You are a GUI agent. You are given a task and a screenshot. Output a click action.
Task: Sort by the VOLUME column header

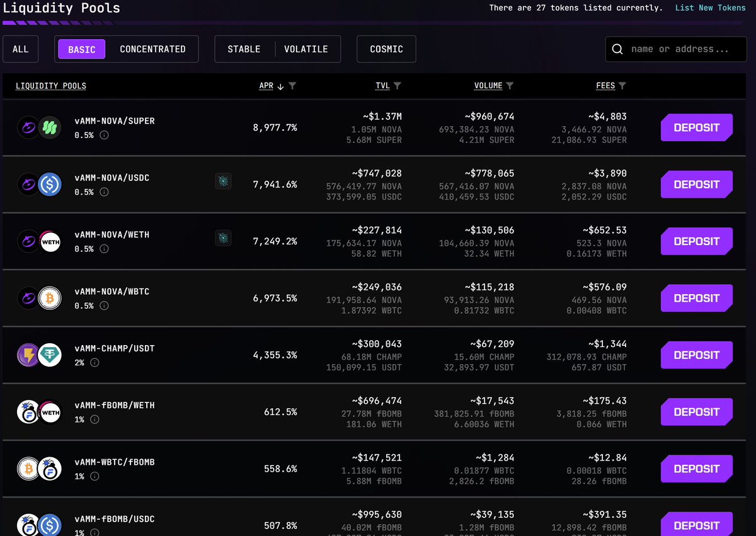pyautogui.click(x=488, y=86)
